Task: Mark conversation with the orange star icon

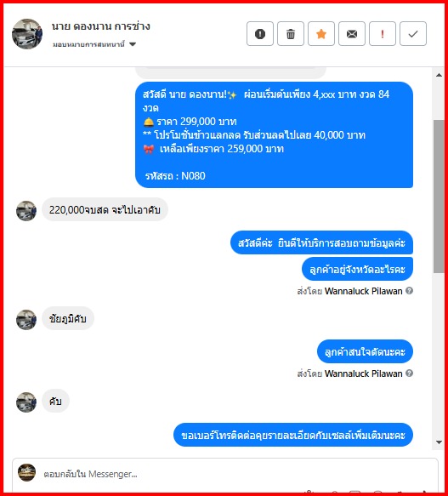Action: click(x=321, y=34)
